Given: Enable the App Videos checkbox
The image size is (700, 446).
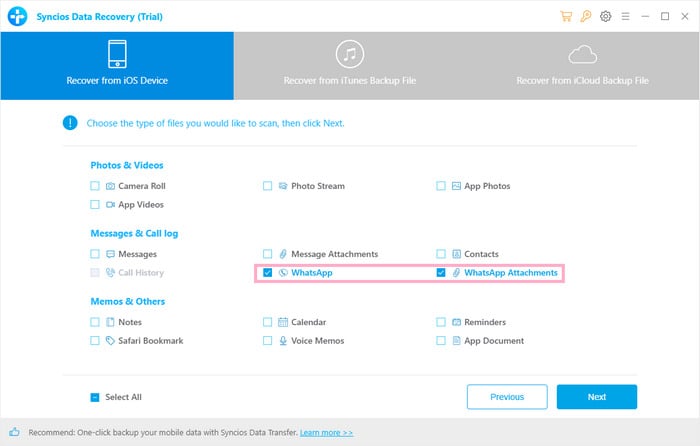Looking at the screenshot, I should pyautogui.click(x=95, y=205).
